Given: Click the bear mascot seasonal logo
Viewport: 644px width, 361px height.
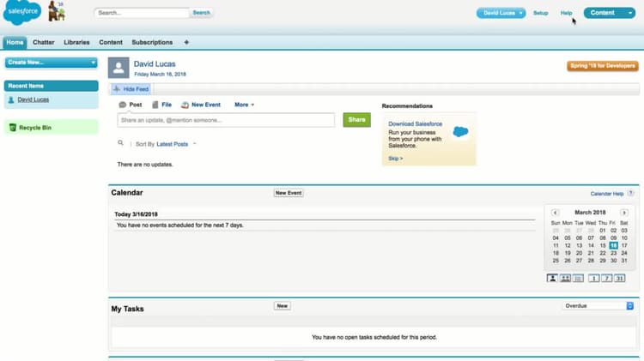Looking at the screenshot, I should [57, 11].
